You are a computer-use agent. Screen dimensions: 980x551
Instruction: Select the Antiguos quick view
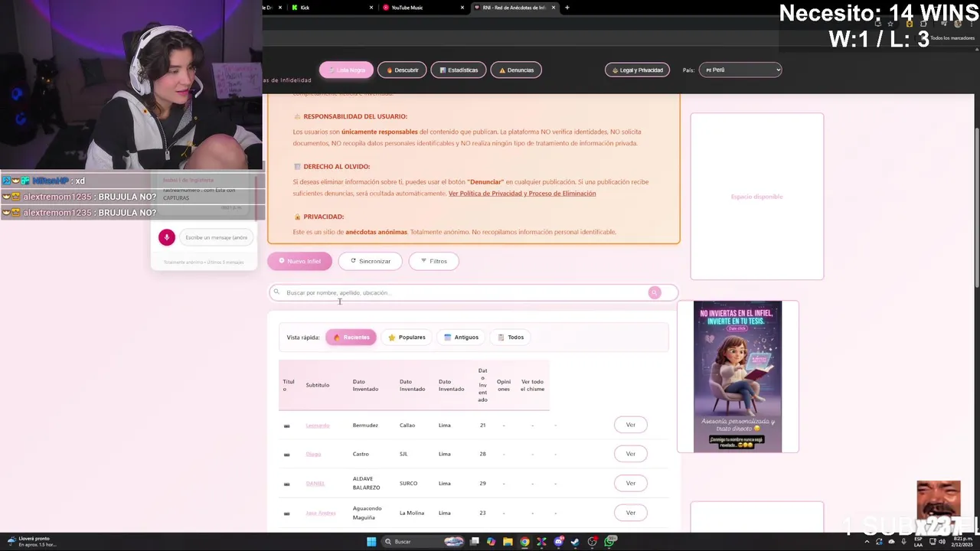(461, 337)
